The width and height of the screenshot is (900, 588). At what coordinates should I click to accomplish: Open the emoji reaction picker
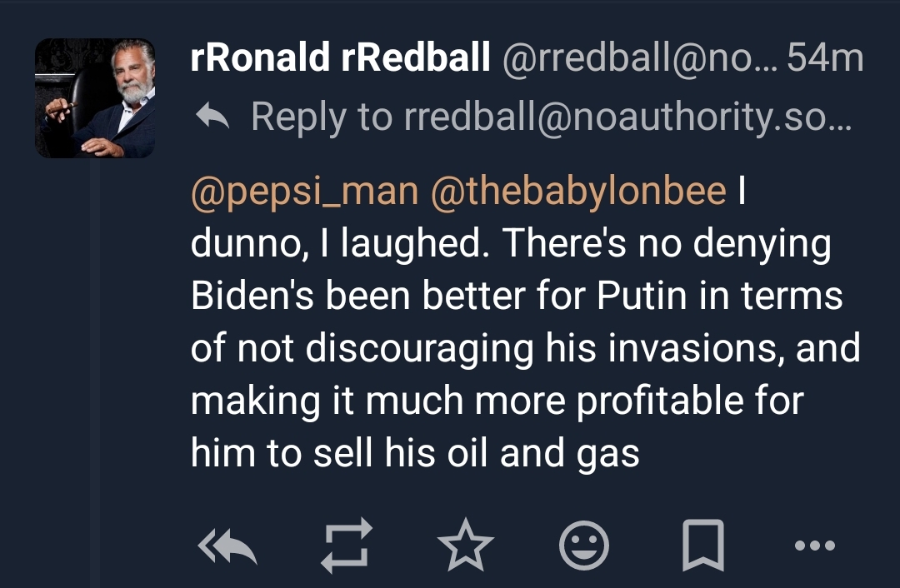(584, 546)
